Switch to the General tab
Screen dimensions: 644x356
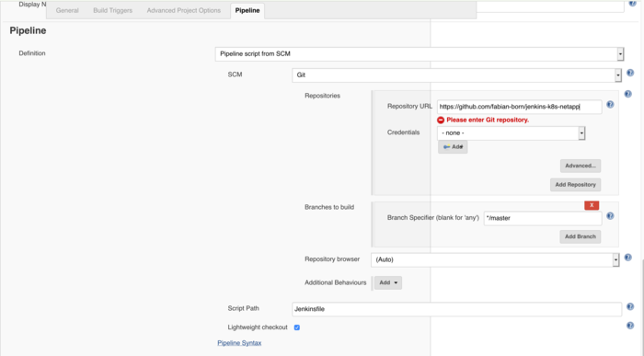(67, 11)
